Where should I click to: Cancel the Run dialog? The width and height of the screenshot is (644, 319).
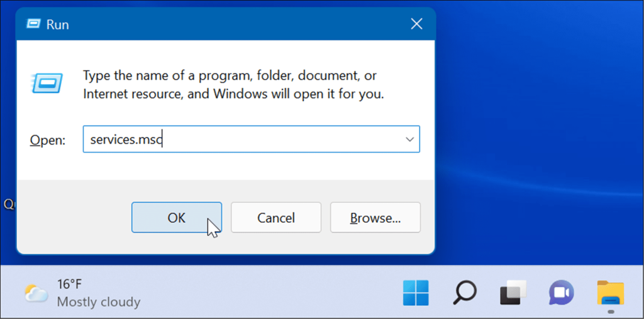point(276,217)
